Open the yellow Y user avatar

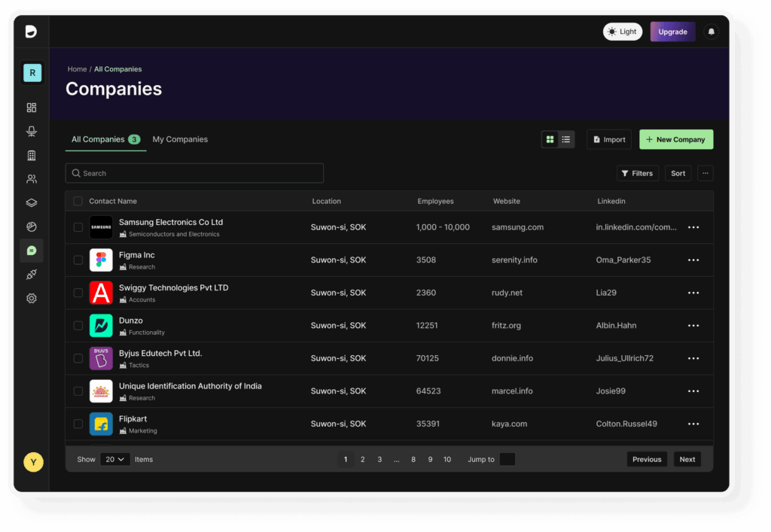pos(33,462)
